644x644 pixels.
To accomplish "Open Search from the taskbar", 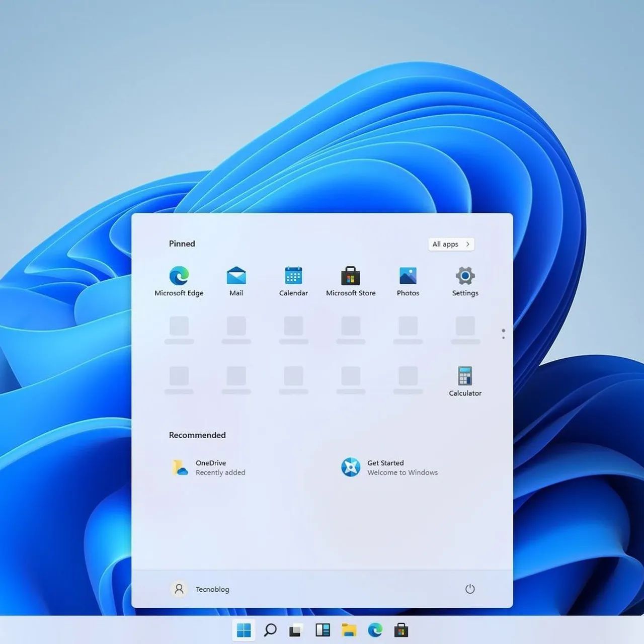I will [x=270, y=630].
